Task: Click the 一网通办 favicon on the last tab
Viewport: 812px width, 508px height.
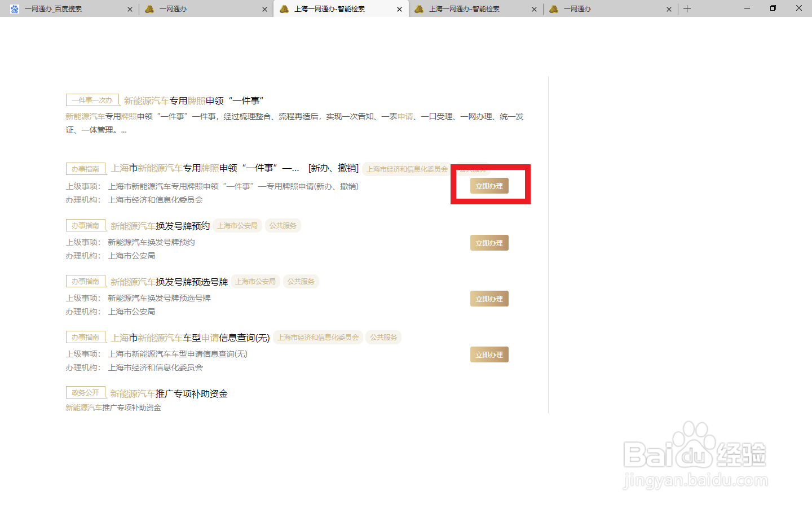Action: tap(554, 8)
